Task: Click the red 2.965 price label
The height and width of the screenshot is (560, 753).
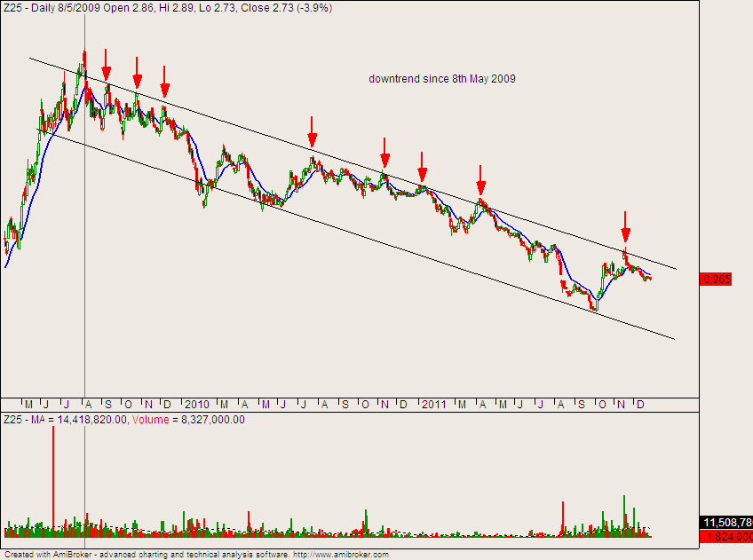Action: coord(717,279)
